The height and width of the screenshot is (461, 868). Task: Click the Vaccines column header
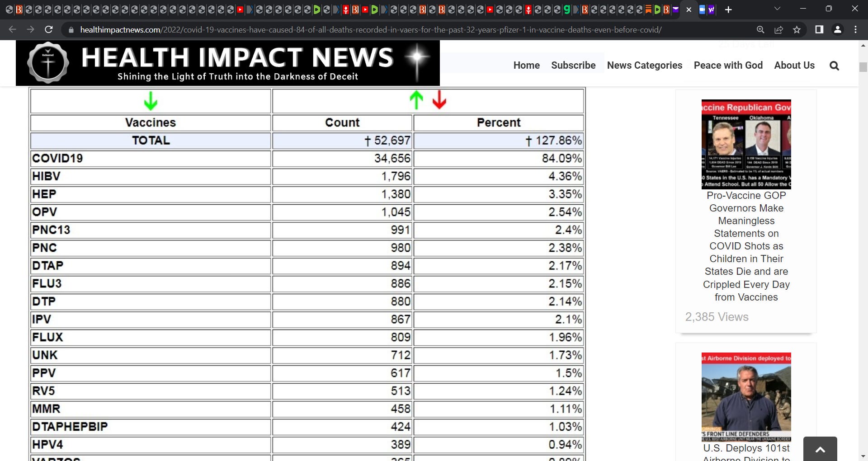point(151,123)
